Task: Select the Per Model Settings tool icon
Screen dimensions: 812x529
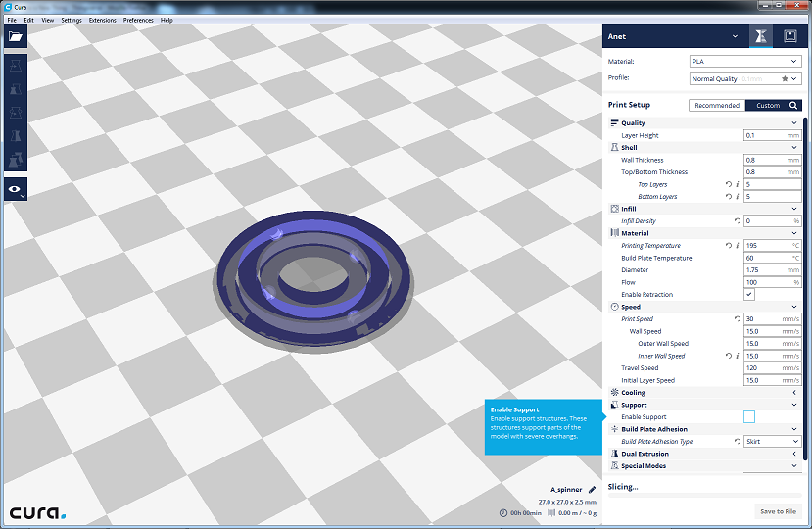Action: pos(16,159)
